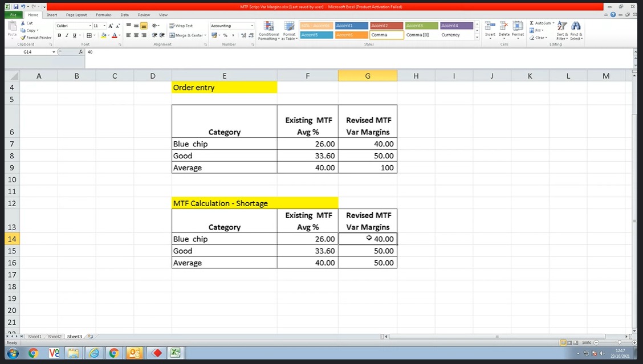
Task: Switch to the Review tab
Action: pos(144,15)
